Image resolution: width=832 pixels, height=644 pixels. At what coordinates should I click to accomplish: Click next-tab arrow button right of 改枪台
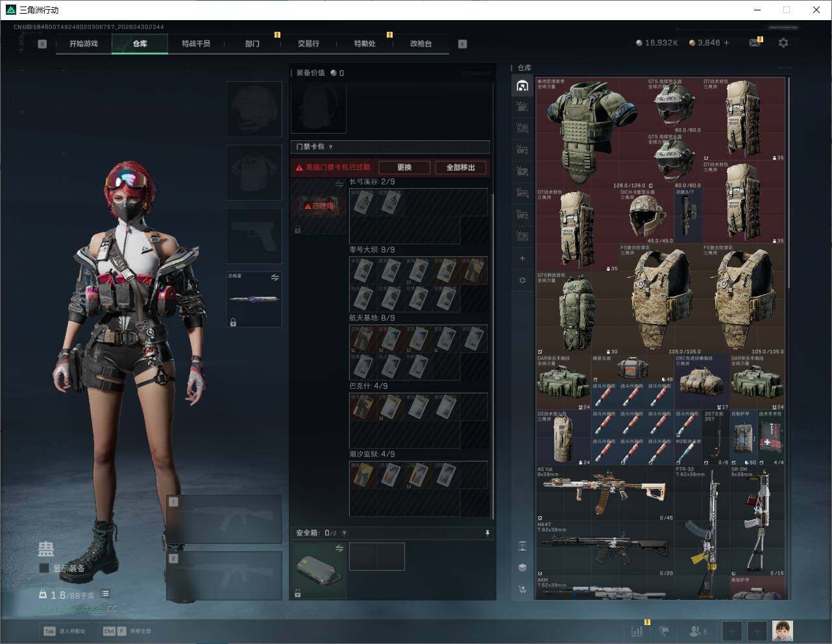point(463,44)
